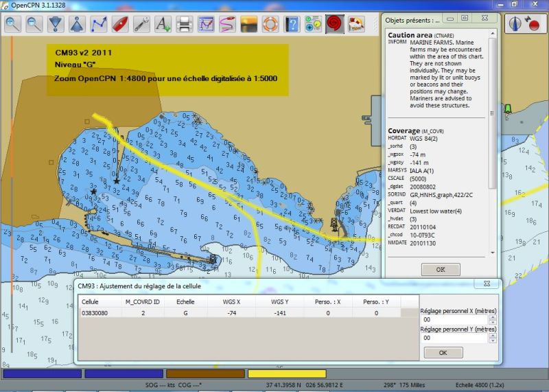Click the object list scrollbar down arrow
The image size is (549, 392).
tap(493, 253)
